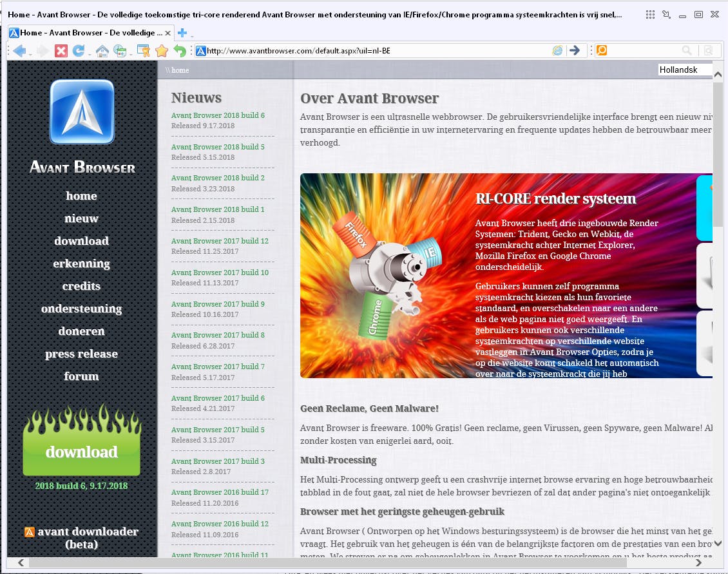The width and height of the screenshot is (728, 574).
Task: Click the green undo-closed-tab arrow
Action: coord(180,51)
